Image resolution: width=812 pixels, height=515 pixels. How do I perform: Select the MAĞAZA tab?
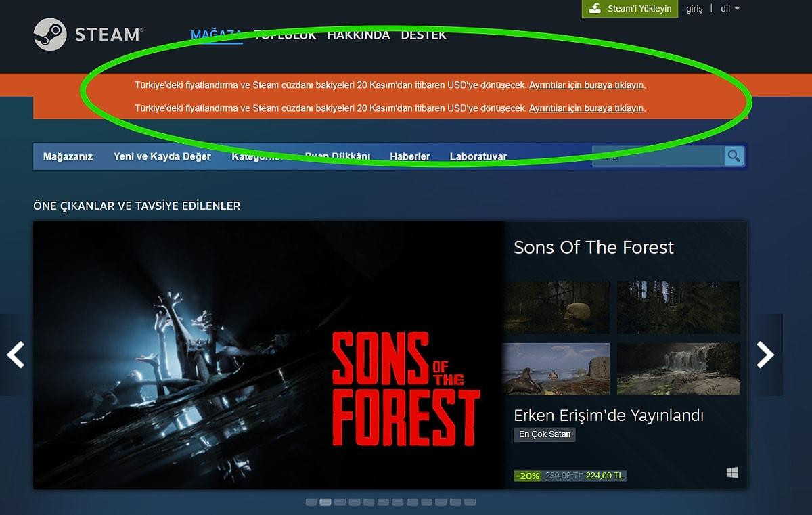click(x=217, y=35)
